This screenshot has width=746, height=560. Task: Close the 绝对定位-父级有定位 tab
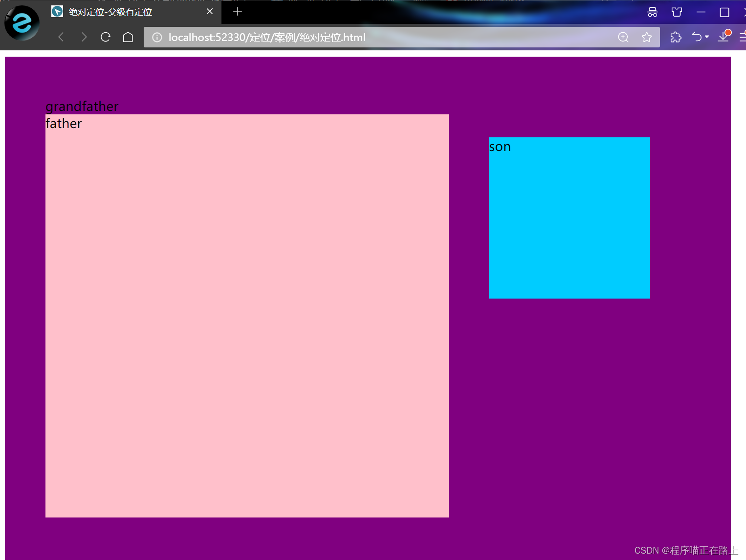(x=210, y=11)
